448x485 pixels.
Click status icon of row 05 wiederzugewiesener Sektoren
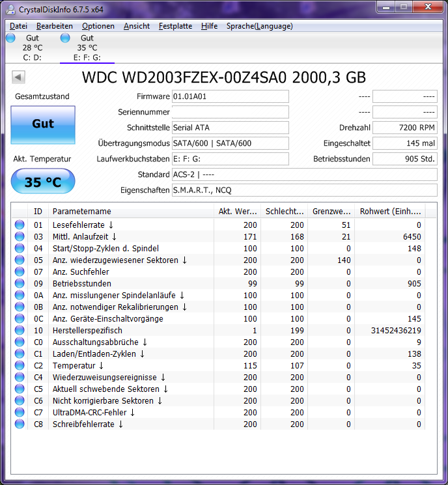20,260
